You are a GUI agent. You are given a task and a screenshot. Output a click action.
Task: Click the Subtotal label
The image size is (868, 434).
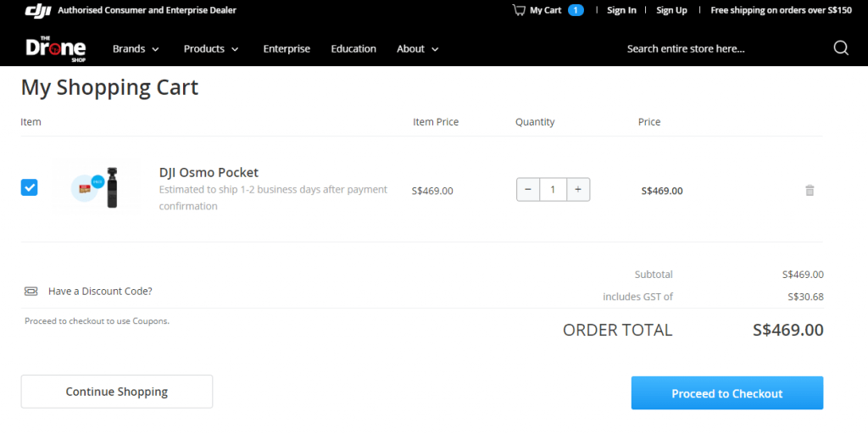pyautogui.click(x=654, y=274)
